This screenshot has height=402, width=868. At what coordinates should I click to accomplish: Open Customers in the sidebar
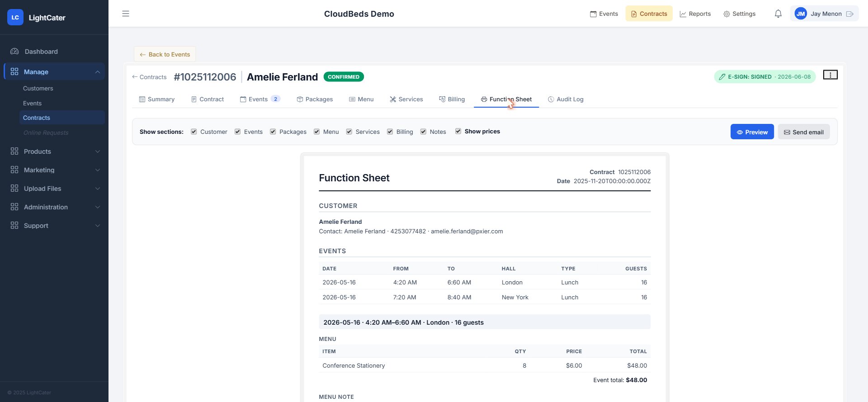coord(38,88)
